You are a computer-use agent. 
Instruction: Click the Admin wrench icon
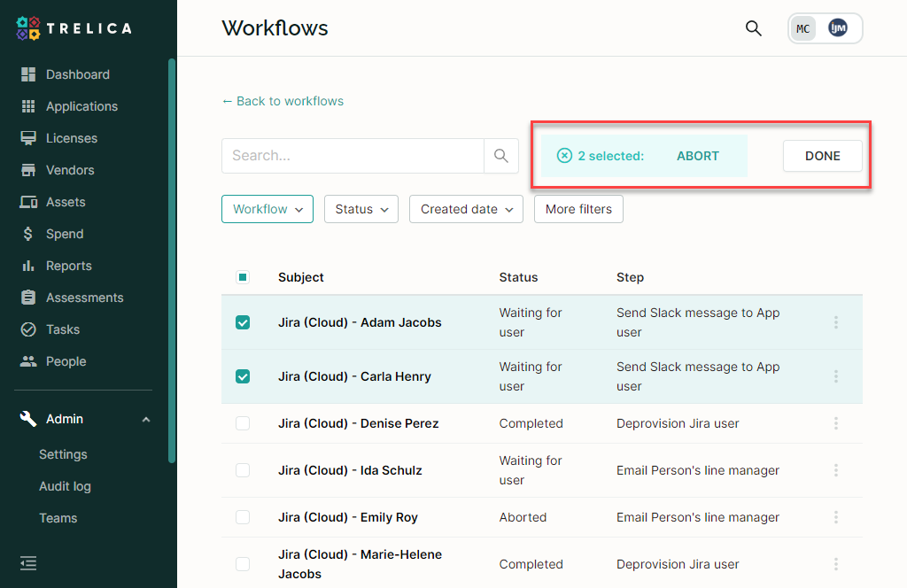tap(28, 419)
